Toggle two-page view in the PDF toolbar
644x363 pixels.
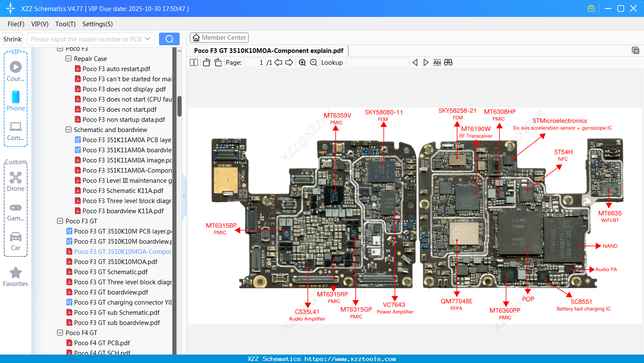(194, 62)
